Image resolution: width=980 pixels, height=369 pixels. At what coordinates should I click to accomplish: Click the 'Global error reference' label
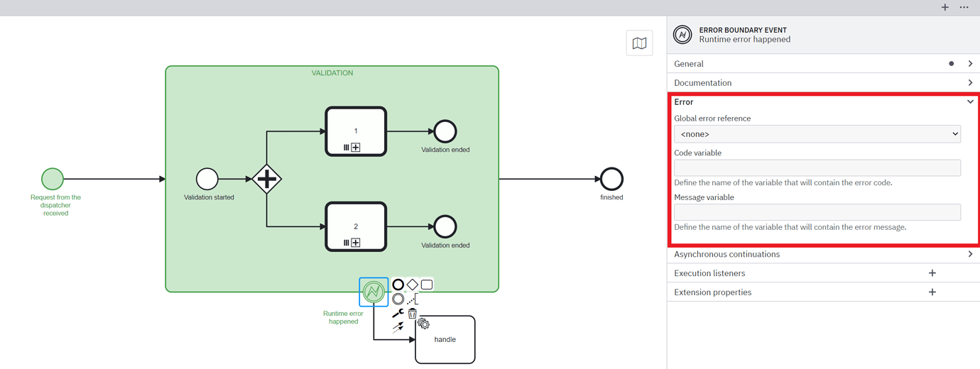[x=712, y=119]
